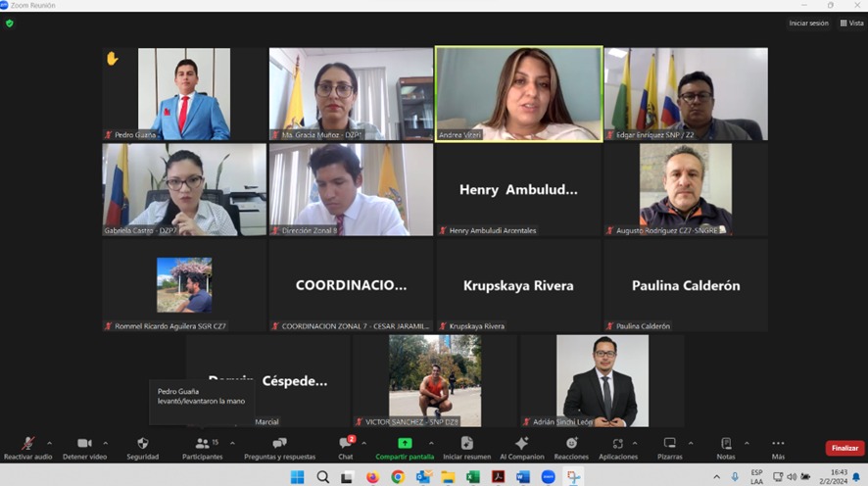The height and width of the screenshot is (486, 868).
Task: Click the red Finalizar button
Action: 844,448
